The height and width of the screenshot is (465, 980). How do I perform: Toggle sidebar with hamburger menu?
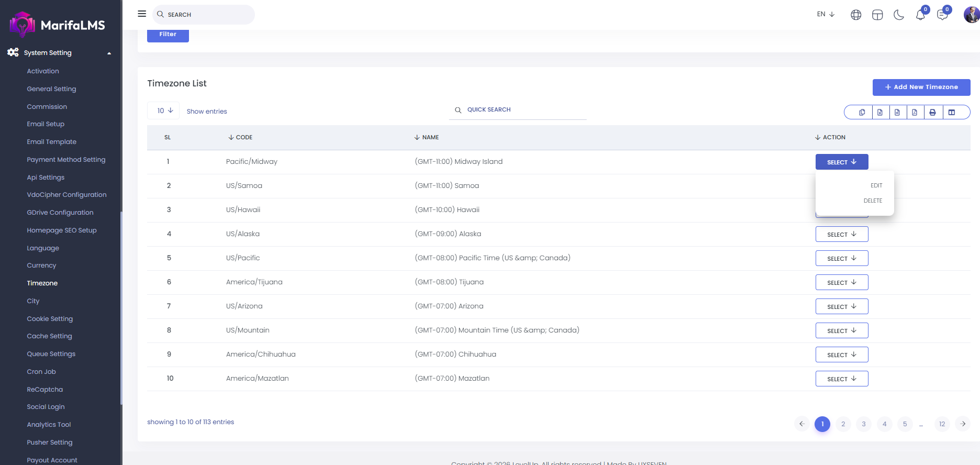(142, 14)
